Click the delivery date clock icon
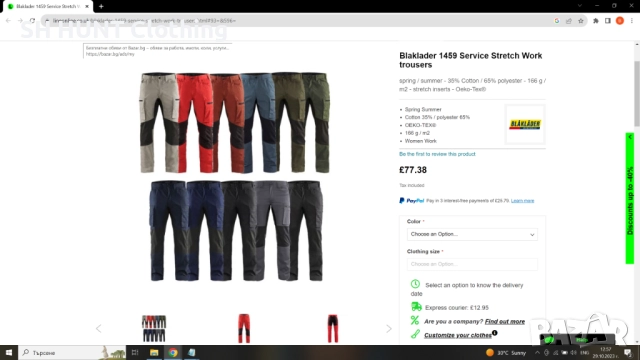640x360 pixels. pos(415,284)
